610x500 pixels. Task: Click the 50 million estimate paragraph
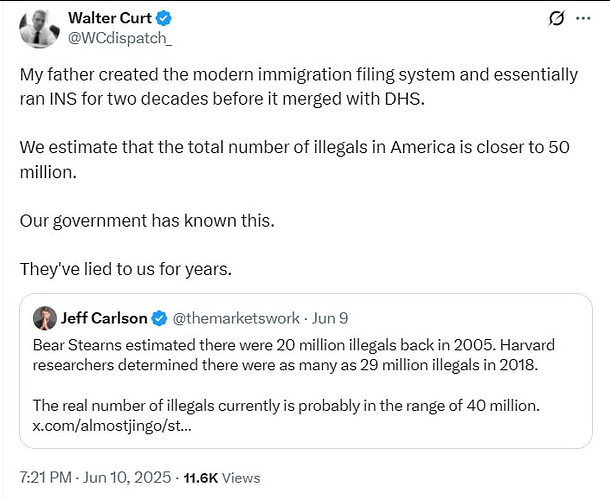coord(294,160)
